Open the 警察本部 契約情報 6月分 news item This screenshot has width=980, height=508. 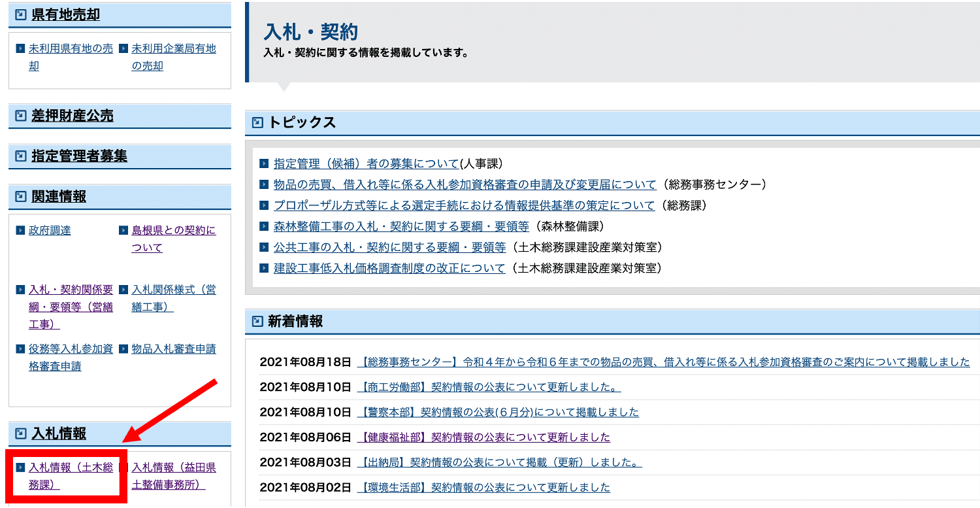(498, 413)
